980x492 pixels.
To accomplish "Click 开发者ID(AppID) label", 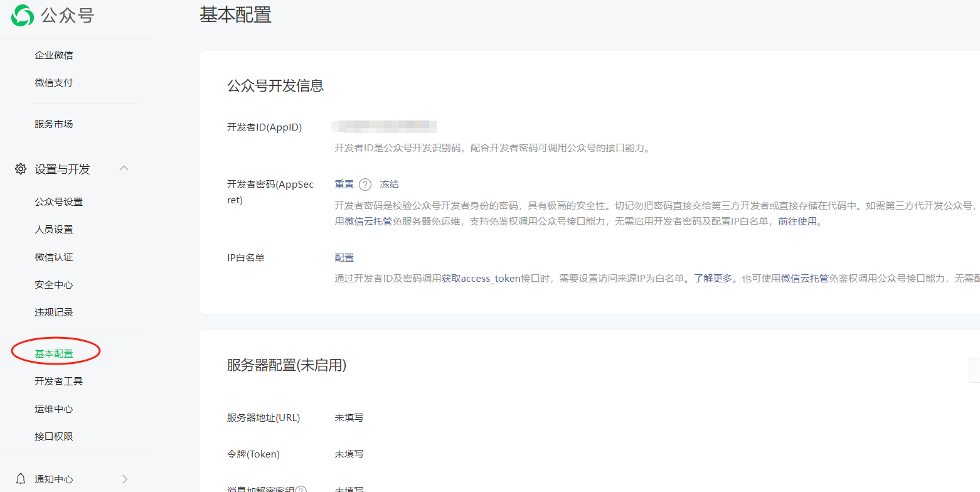I will tap(264, 127).
